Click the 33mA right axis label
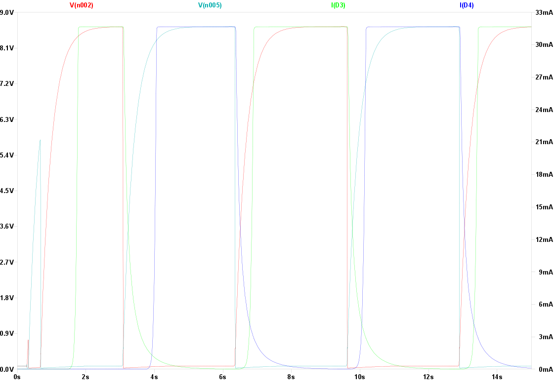Screen dimensions: 555x392 click(544, 13)
